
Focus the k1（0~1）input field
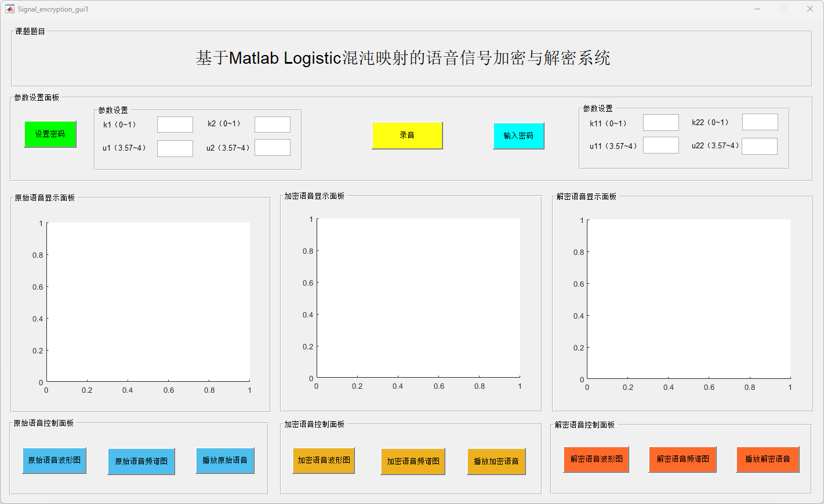[x=175, y=125]
